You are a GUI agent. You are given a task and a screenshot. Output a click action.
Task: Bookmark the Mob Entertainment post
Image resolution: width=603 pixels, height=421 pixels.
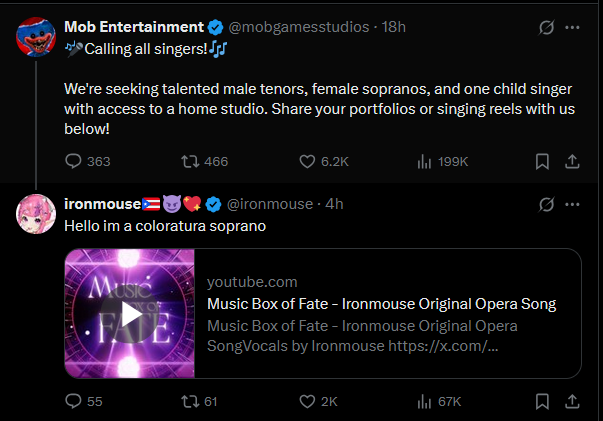pos(541,161)
